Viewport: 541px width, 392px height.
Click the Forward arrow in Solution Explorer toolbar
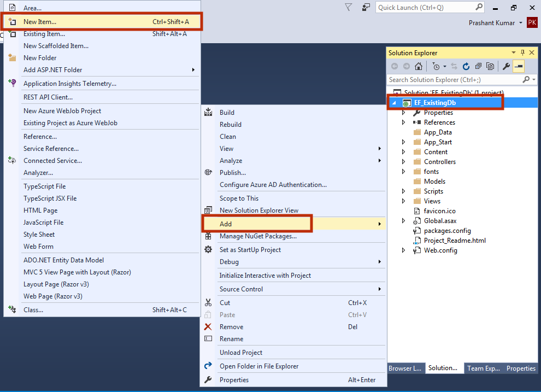click(x=407, y=66)
